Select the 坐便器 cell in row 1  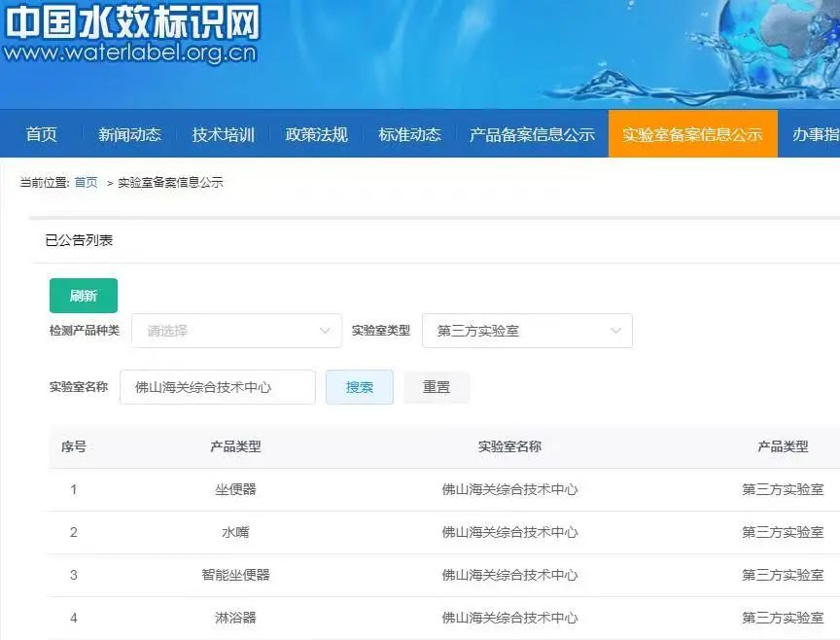pyautogui.click(x=235, y=489)
